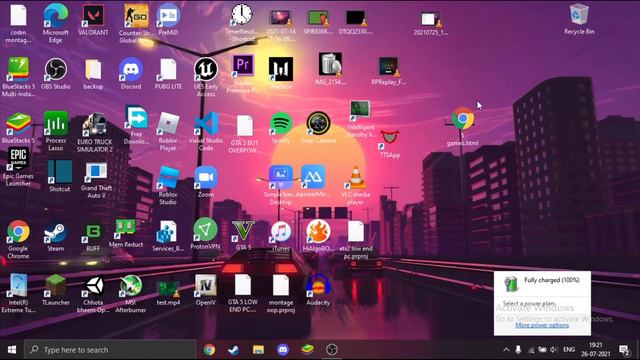
Task: Open the volume control in tray
Action: pos(554,350)
